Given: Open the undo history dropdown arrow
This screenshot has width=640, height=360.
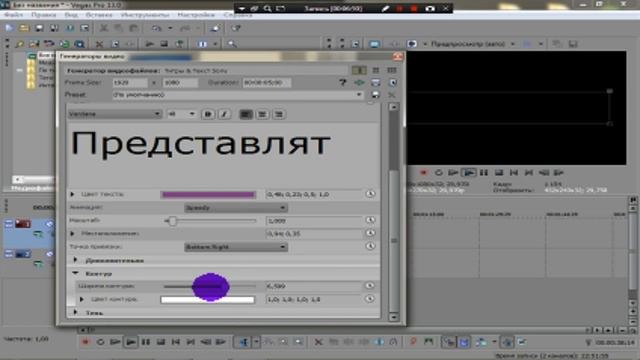Looking at the screenshot, I should [x=170, y=28].
